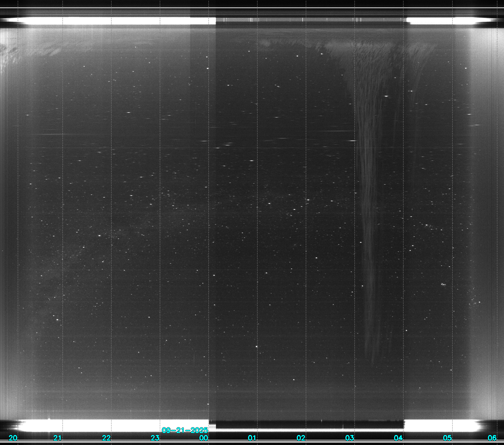Pick the 03 hour marker
Image resolution: width=504 pixels, height=445 pixels.
(x=349, y=438)
